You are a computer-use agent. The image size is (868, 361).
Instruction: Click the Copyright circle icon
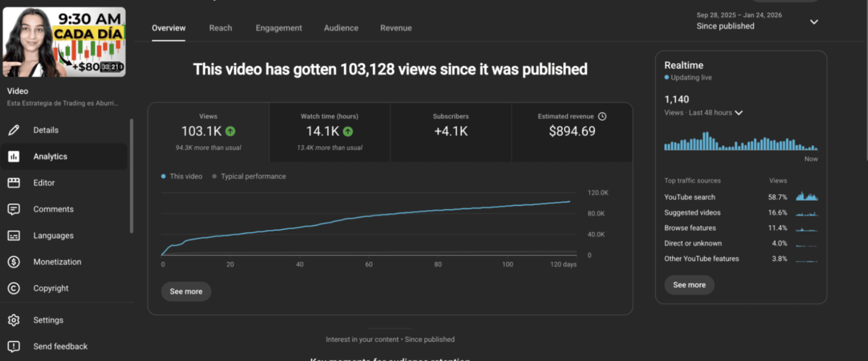pos(14,288)
